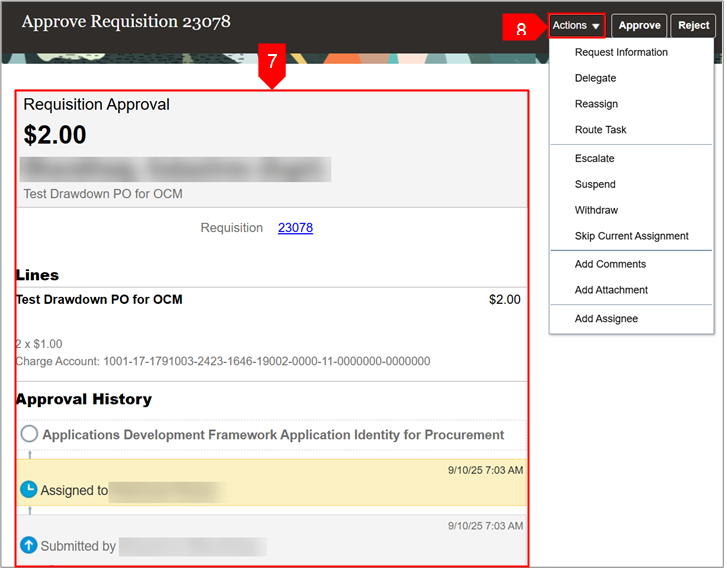Click the red step 8 callout marker
Screen dimensions: 727x571
522,29
